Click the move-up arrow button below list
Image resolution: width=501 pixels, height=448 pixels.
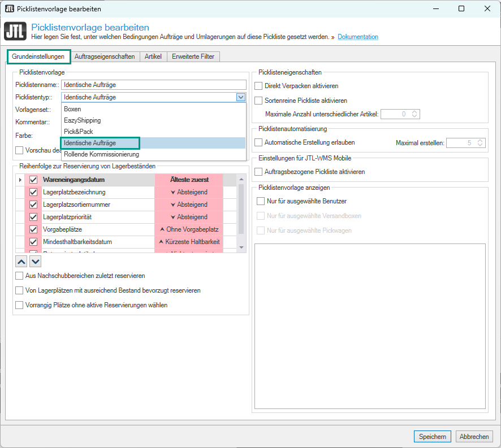coord(21,261)
